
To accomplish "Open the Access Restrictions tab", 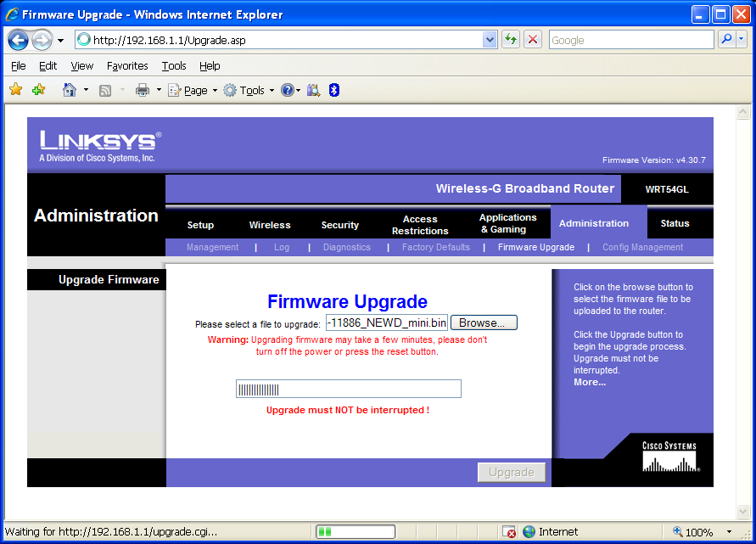I will (x=420, y=225).
